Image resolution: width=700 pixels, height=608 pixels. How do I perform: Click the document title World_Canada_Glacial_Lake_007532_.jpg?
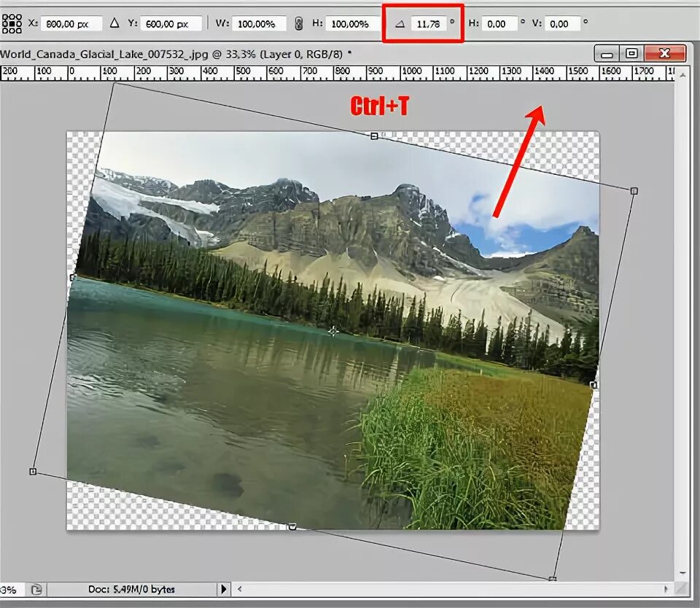(104, 54)
